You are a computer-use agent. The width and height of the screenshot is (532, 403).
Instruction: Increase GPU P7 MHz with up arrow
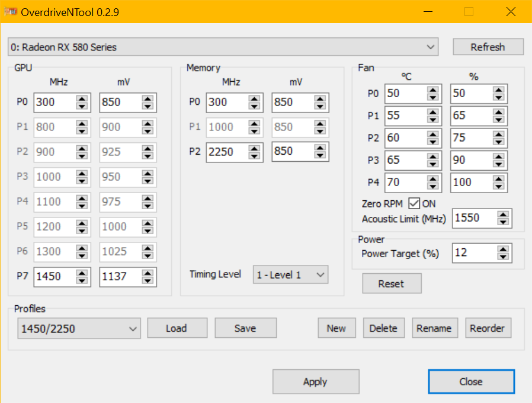pyautogui.click(x=82, y=273)
